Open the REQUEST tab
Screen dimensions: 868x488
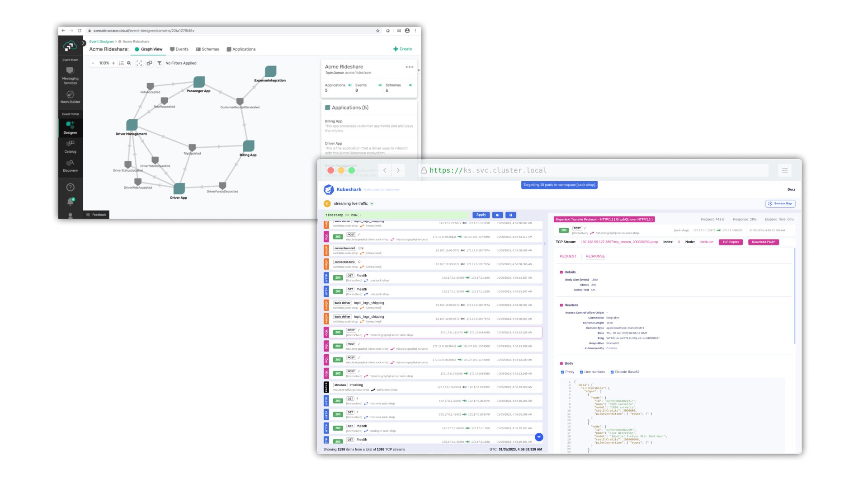pos(568,257)
